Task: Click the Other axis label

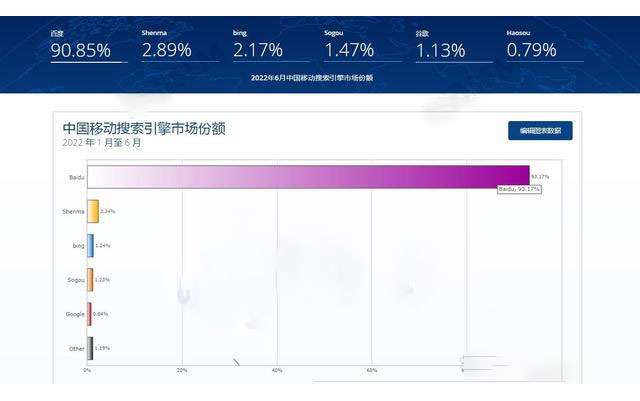Action: tap(74, 348)
